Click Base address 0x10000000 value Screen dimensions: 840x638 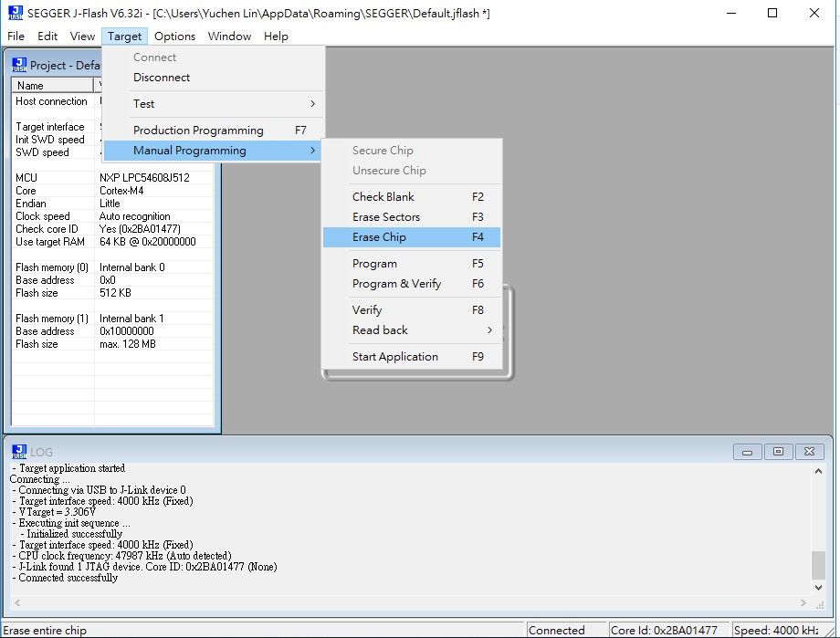(x=126, y=331)
